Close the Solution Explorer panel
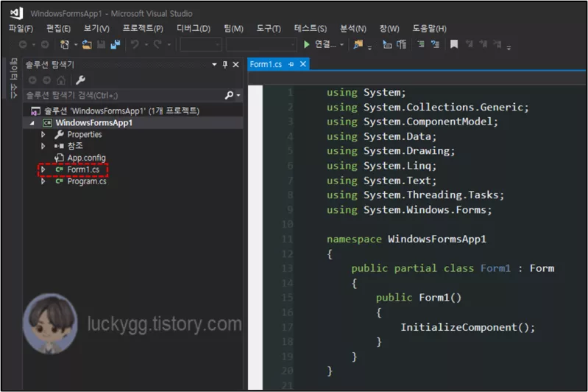Viewport: 588px width, 392px height. click(x=236, y=65)
